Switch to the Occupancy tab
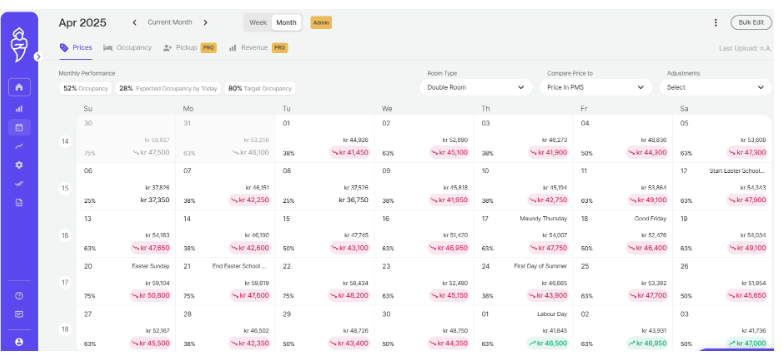The image size is (782, 363). click(x=127, y=48)
